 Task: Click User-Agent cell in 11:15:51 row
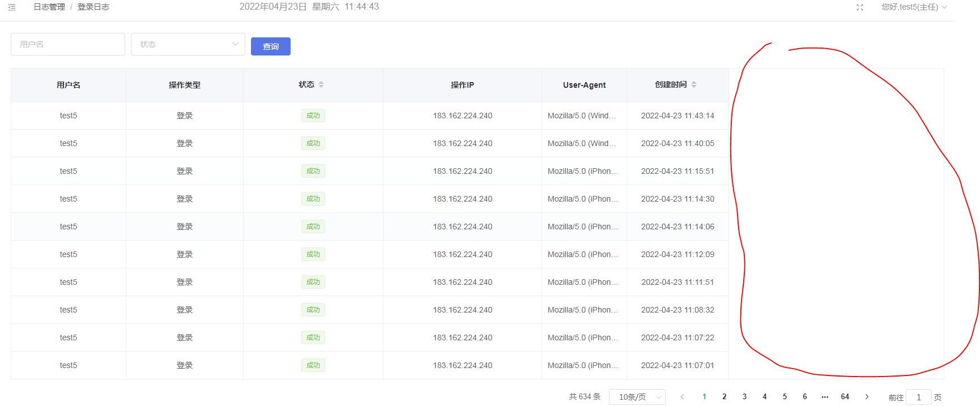583,171
